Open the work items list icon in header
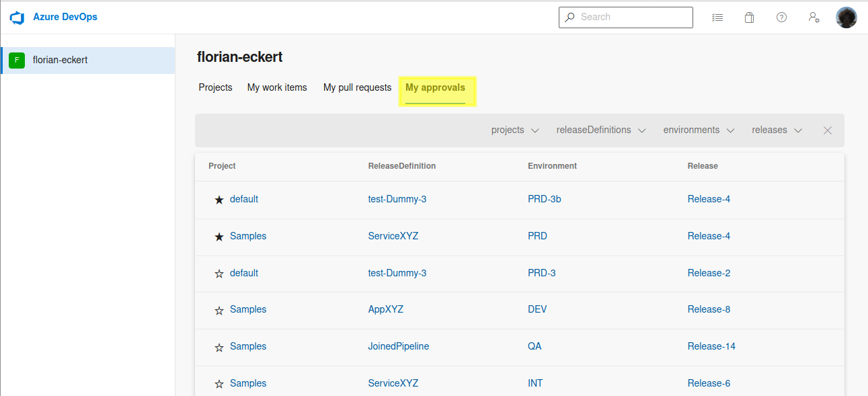 [717, 17]
